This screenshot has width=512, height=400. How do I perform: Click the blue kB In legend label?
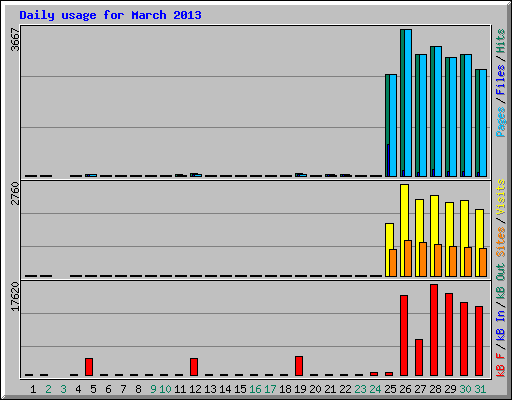tap(501, 325)
